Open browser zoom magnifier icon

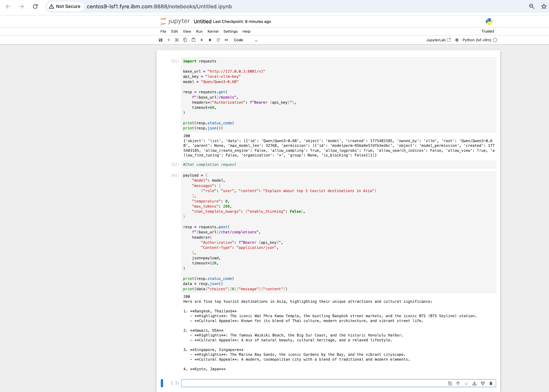coord(532,6)
